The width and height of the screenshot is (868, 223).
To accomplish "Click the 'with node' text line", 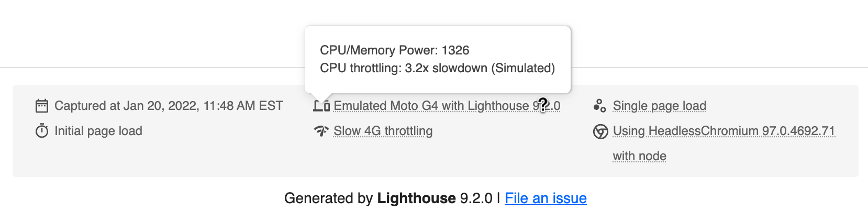I will [x=639, y=156].
